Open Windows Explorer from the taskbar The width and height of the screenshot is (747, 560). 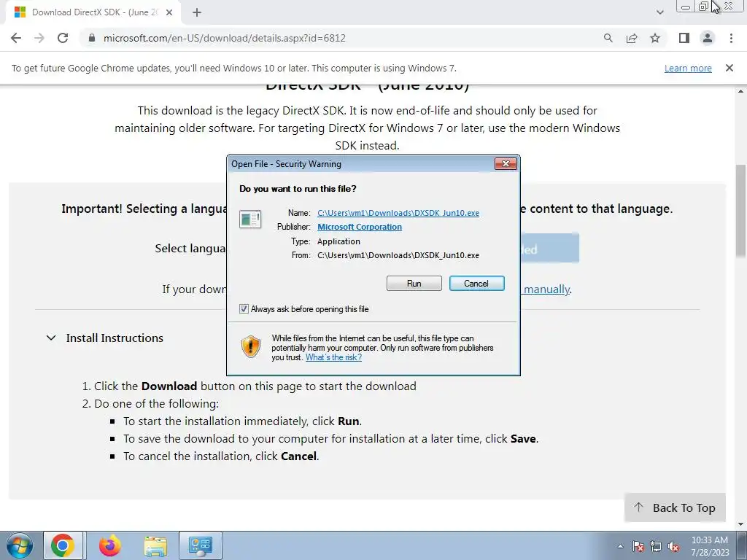(x=155, y=546)
